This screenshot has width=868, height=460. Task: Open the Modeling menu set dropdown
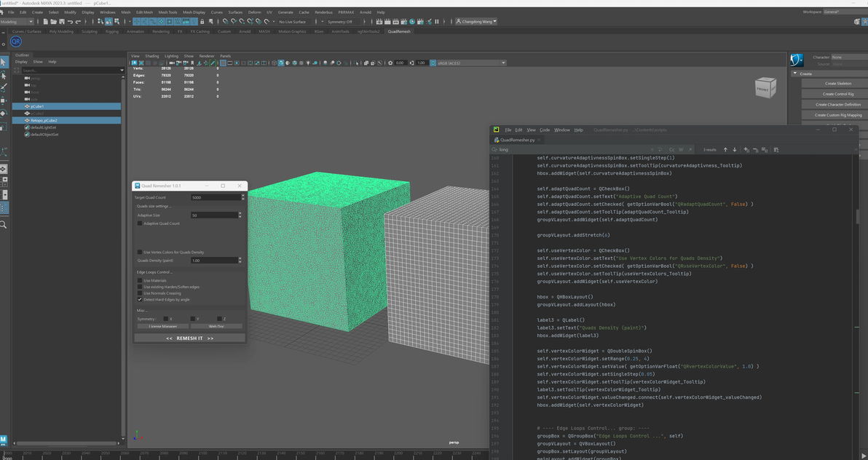[x=17, y=22]
